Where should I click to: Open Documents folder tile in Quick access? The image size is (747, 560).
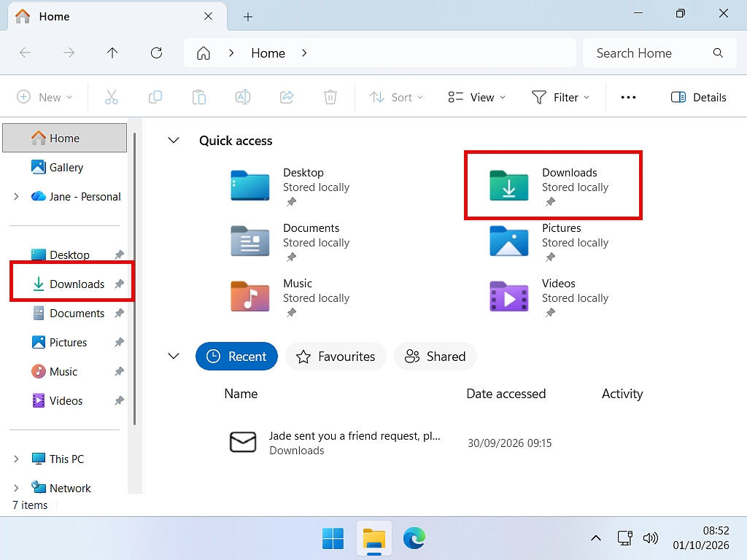click(x=290, y=242)
